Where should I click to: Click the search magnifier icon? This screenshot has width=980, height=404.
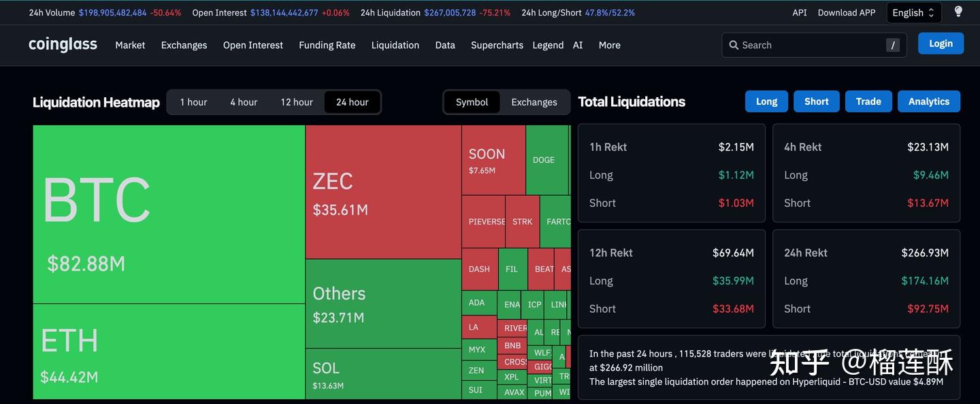coord(734,44)
